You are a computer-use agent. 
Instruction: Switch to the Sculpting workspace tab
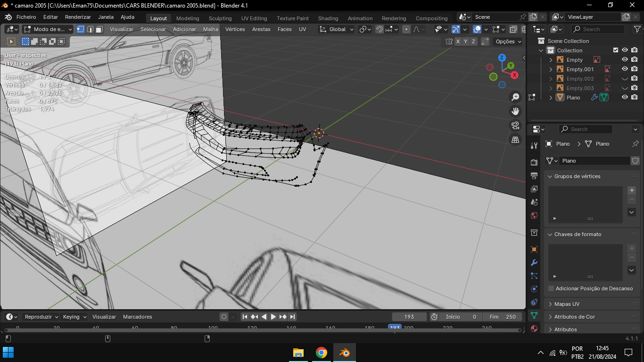point(220,18)
